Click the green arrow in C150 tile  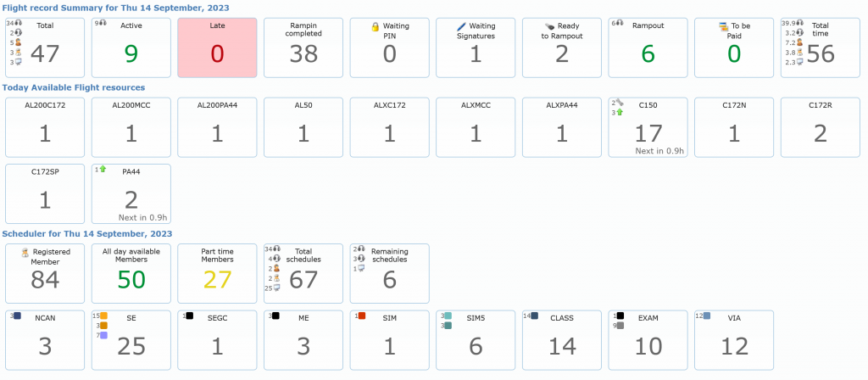[x=620, y=112]
